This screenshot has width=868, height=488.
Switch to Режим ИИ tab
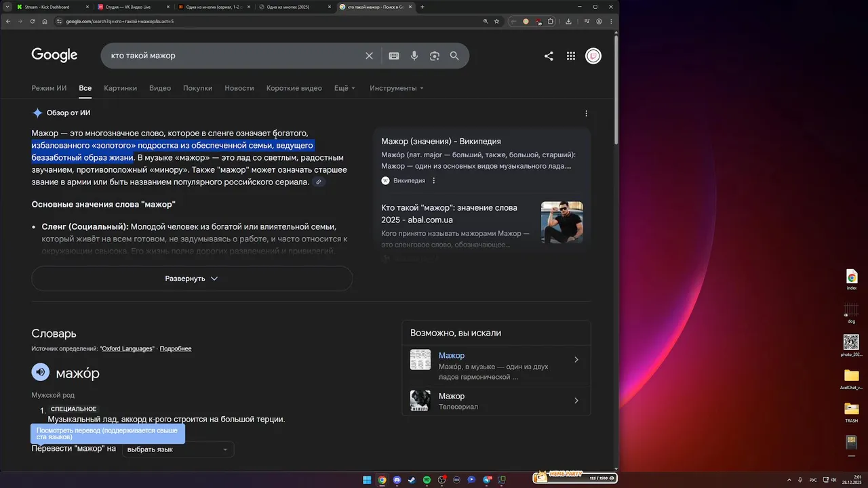click(x=49, y=88)
